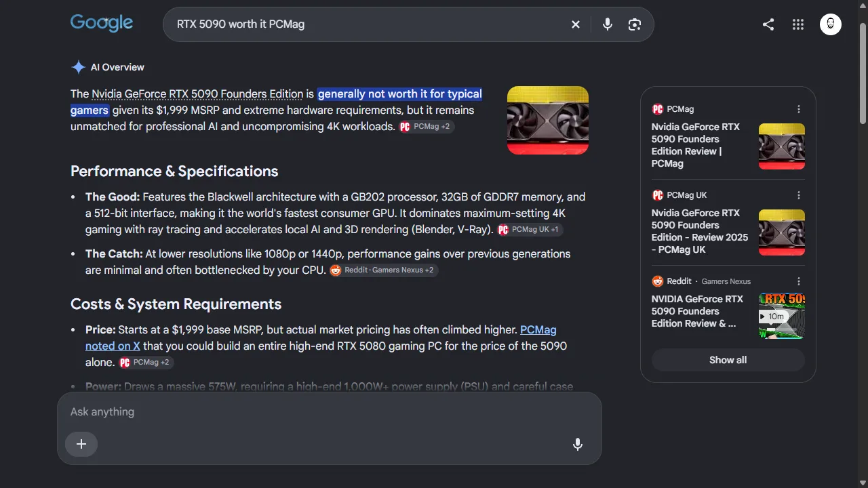Click the Reddit favicon on the source card

(657, 281)
